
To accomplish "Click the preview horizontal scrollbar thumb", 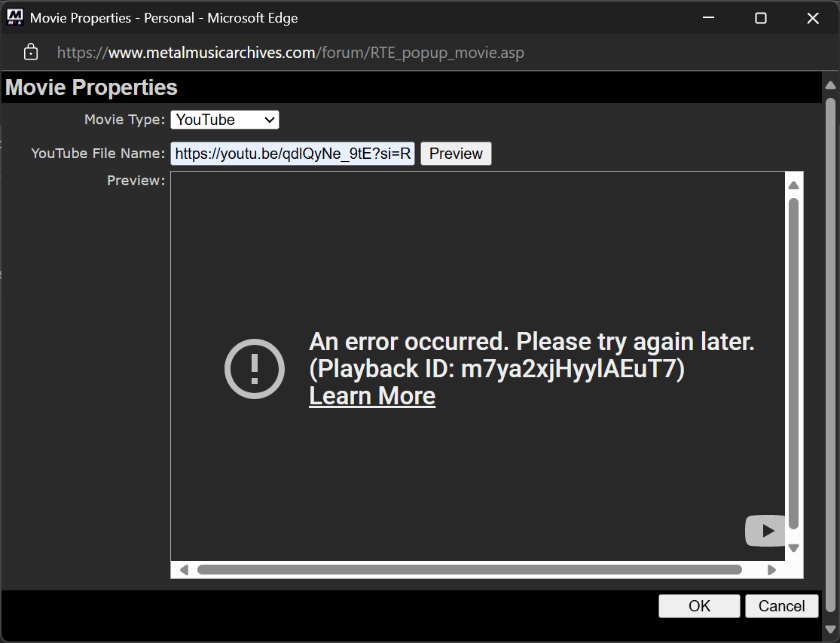I will pos(469,570).
